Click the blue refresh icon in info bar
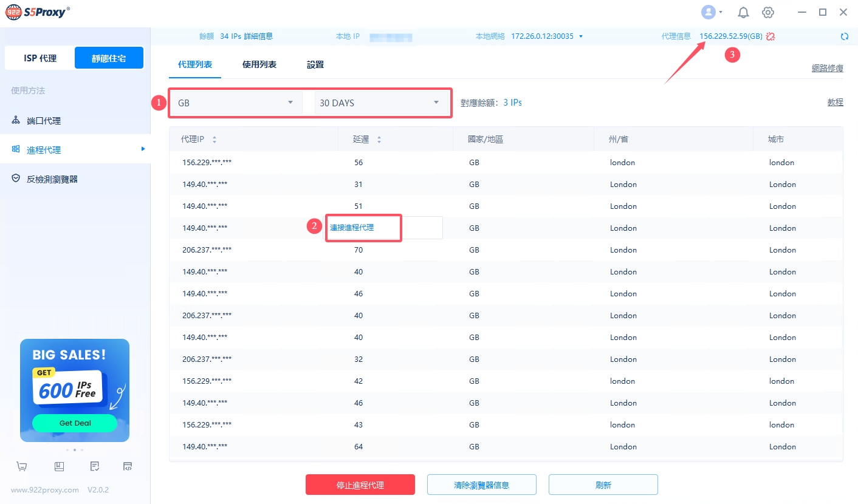Viewport: 858px width, 504px height. (x=844, y=36)
